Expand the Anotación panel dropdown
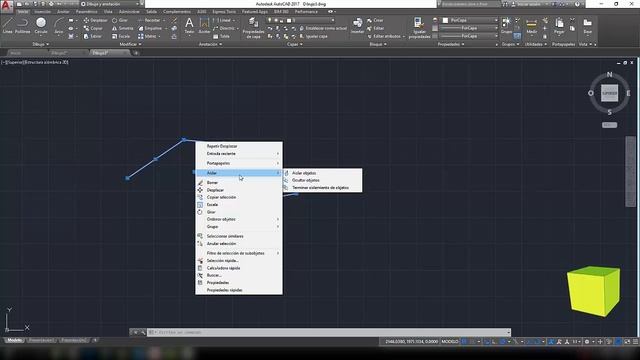Screen dimensions: 640x360 tap(210, 44)
